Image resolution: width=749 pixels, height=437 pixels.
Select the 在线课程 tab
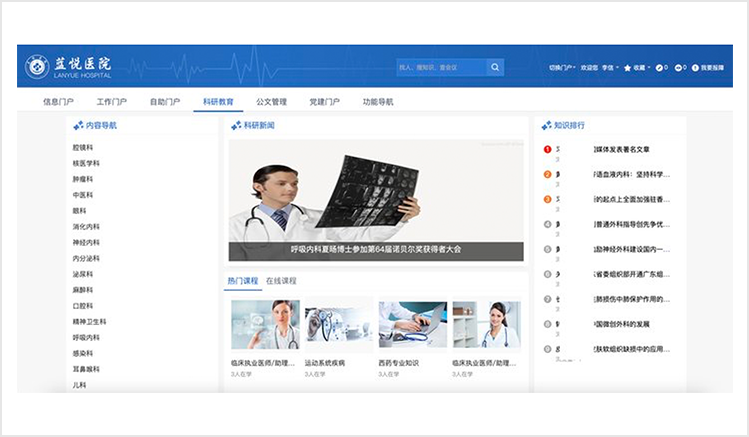(x=281, y=281)
